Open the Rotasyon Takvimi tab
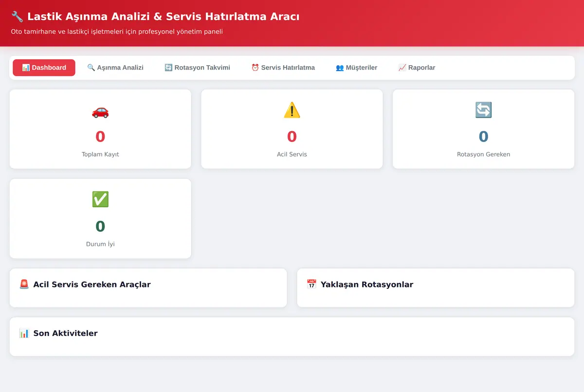584x392 pixels. click(197, 68)
